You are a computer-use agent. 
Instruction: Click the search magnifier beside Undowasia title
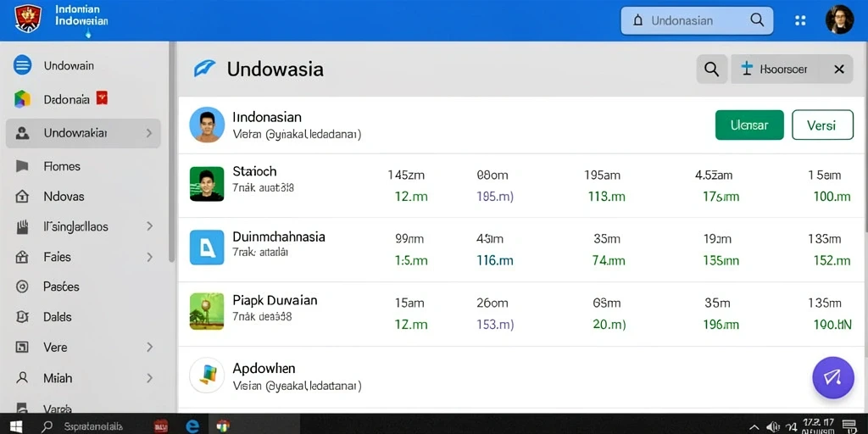click(x=711, y=70)
